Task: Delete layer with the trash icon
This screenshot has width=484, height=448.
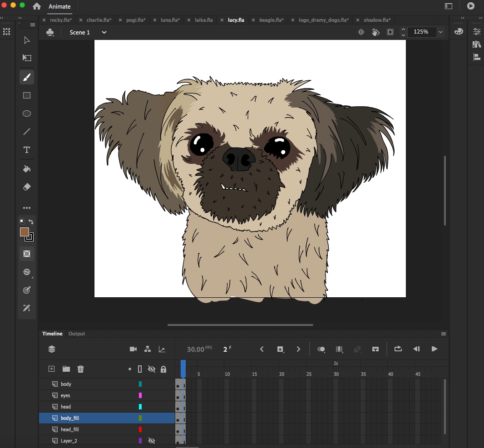Action: click(x=80, y=369)
